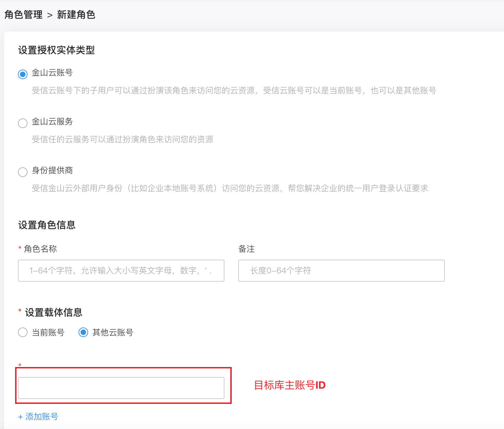This screenshot has width=504, height=429.
Task: Click the plus icon before 添加账号
Action: 20,417
